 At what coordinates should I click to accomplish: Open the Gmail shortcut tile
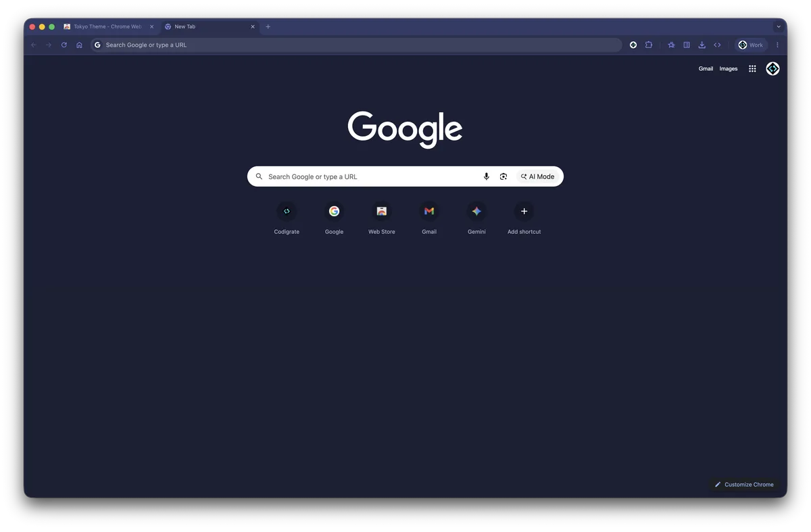(x=429, y=218)
